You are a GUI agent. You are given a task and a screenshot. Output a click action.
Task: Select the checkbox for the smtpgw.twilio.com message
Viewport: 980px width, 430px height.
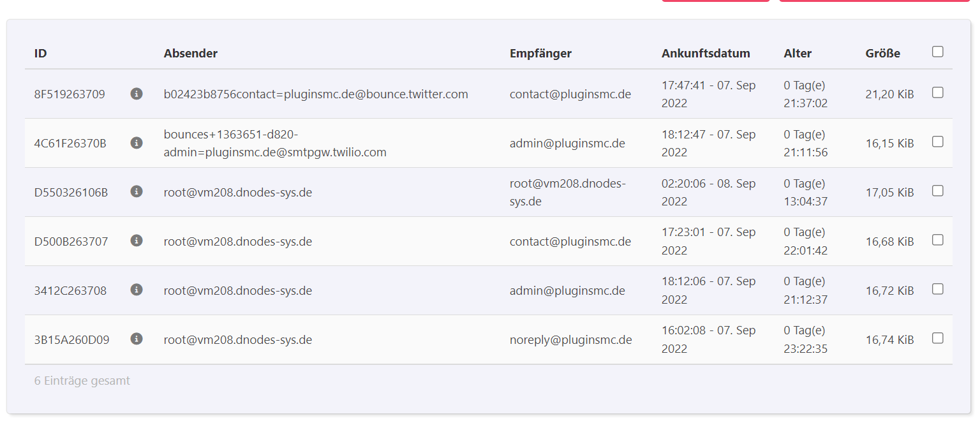pos(937,142)
